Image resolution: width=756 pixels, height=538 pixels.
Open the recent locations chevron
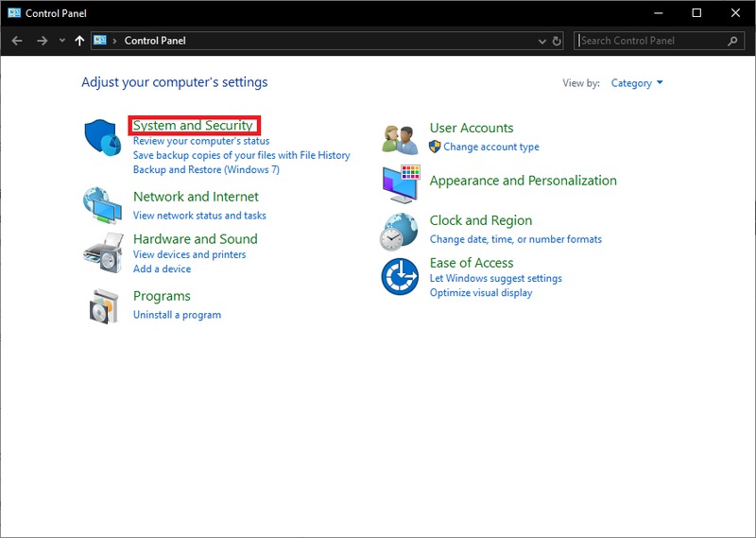click(x=62, y=41)
